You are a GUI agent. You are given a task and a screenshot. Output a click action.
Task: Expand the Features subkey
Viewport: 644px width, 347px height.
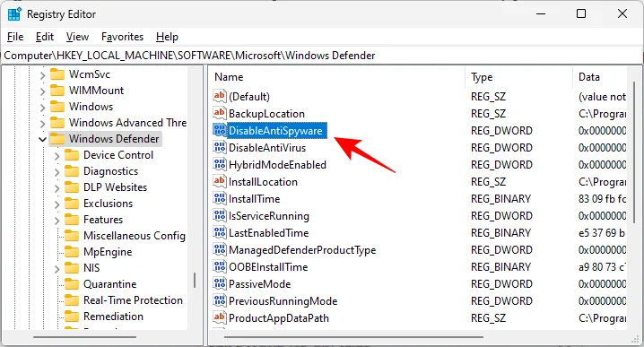coord(57,221)
